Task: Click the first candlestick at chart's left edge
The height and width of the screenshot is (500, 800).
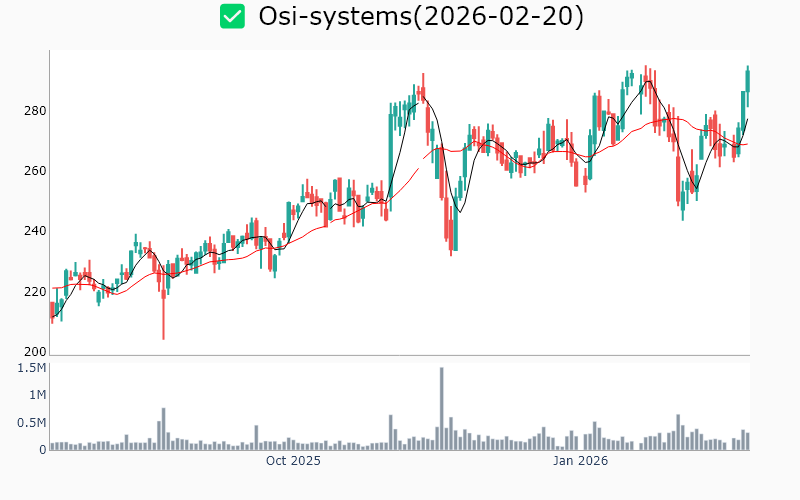Action: 52,310
